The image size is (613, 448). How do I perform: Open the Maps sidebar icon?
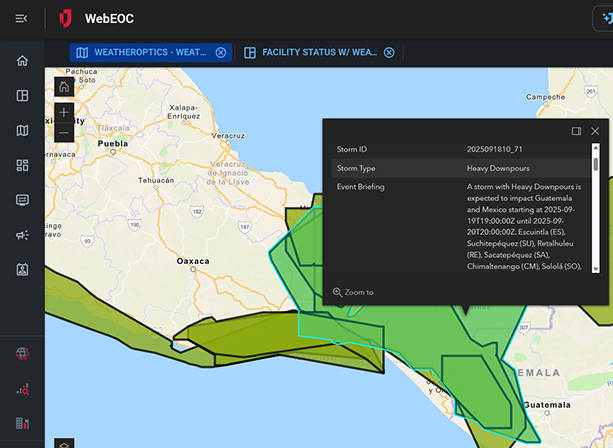[x=22, y=130]
